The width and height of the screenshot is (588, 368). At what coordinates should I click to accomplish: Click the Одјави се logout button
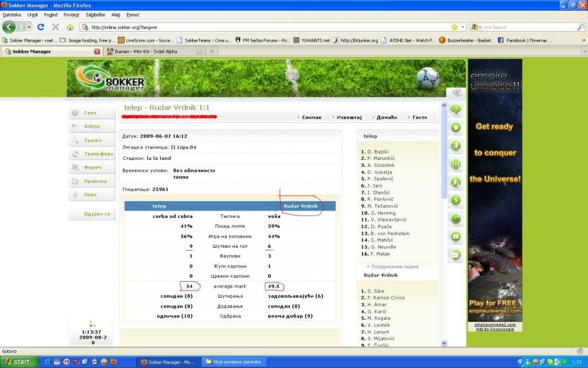pos(92,214)
